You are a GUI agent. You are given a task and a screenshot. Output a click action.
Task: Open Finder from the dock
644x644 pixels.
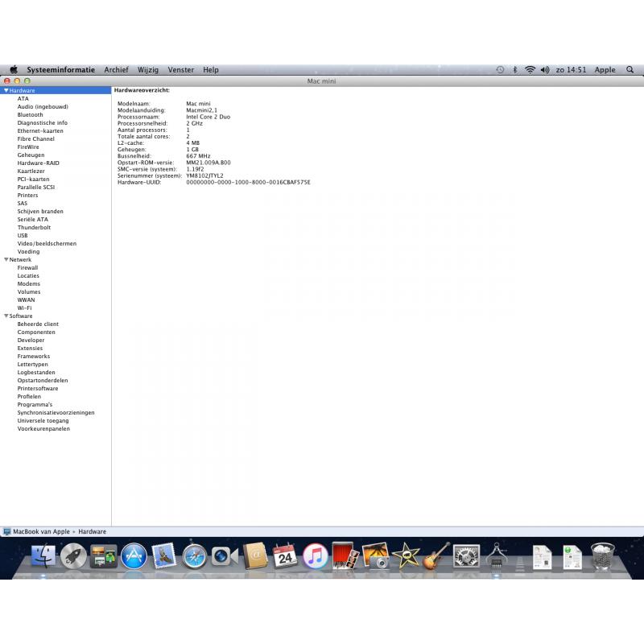pos(43,556)
